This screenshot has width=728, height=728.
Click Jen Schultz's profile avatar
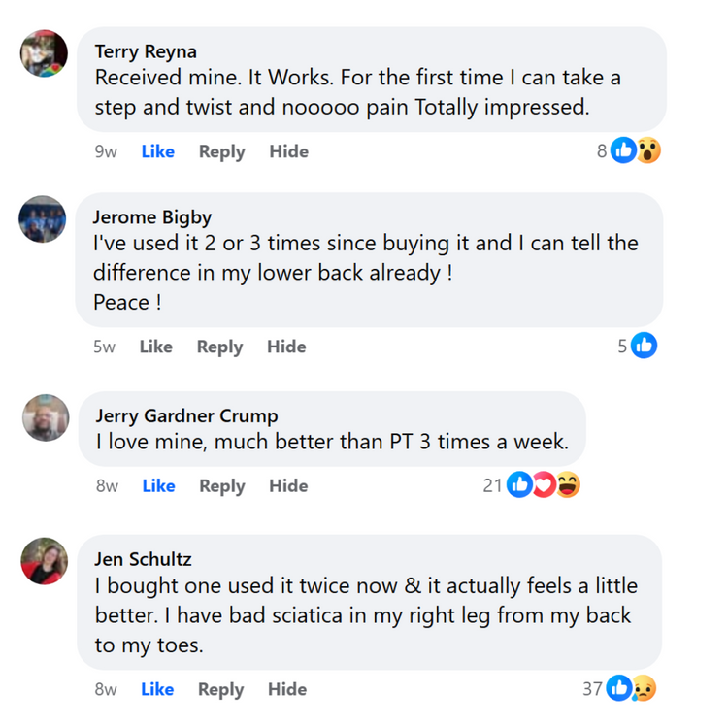[x=45, y=561]
